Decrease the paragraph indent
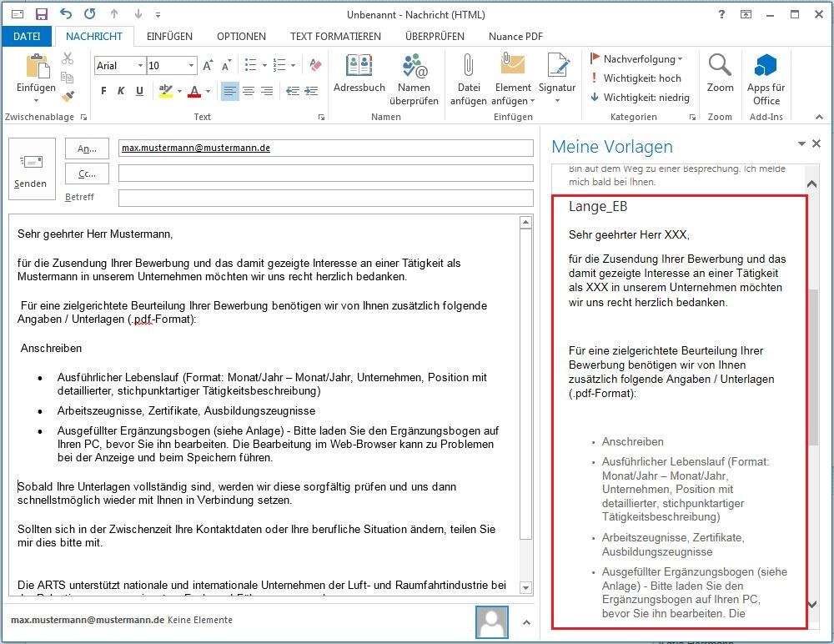Screen dimensions: 834x644 pyautogui.click(x=293, y=91)
